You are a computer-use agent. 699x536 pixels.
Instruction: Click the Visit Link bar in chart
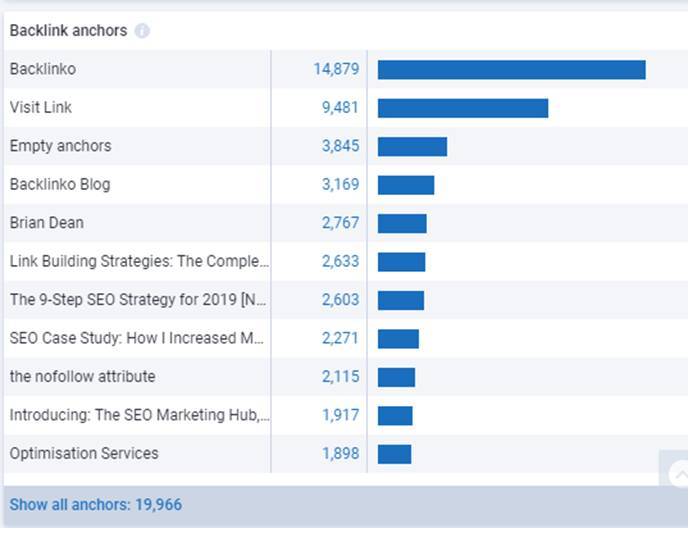(462, 107)
